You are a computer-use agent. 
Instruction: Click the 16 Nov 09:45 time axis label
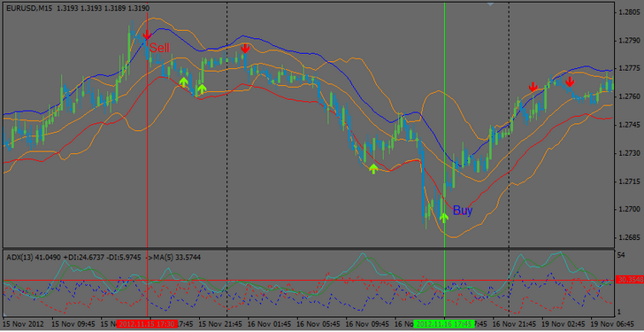368,324
